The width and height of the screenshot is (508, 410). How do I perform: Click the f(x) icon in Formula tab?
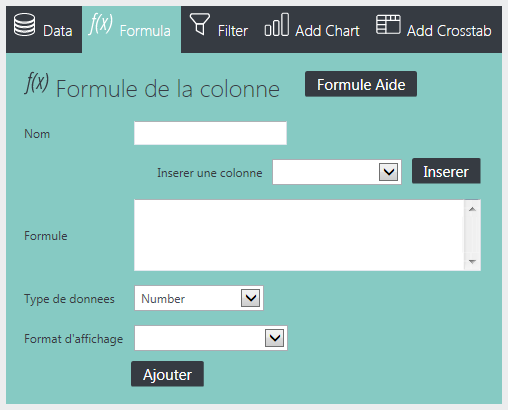(x=100, y=24)
